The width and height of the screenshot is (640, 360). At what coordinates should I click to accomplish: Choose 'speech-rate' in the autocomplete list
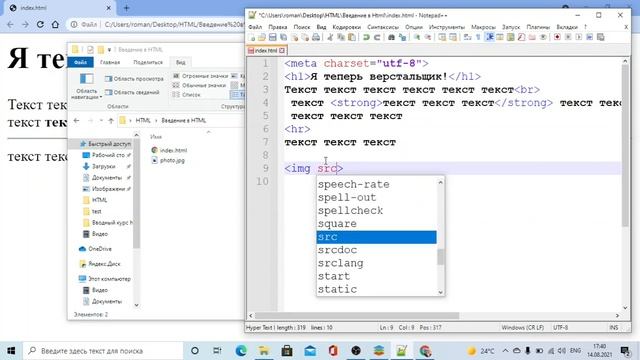[376, 184]
